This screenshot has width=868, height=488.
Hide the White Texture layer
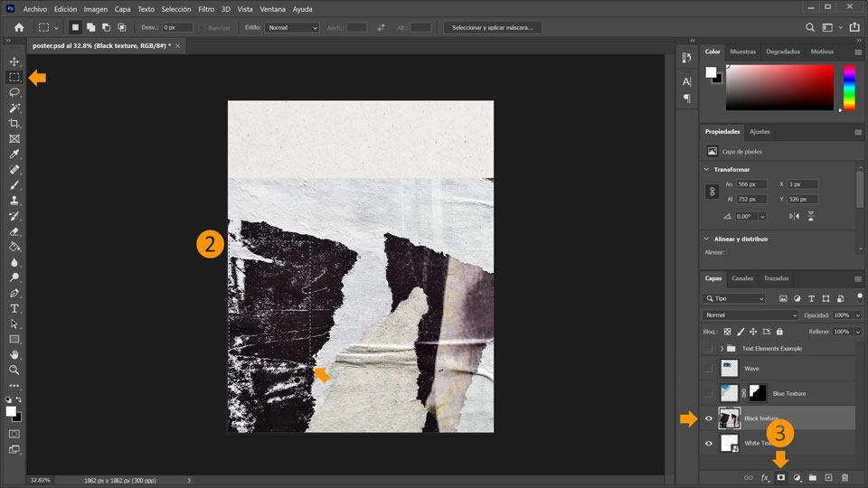point(709,443)
